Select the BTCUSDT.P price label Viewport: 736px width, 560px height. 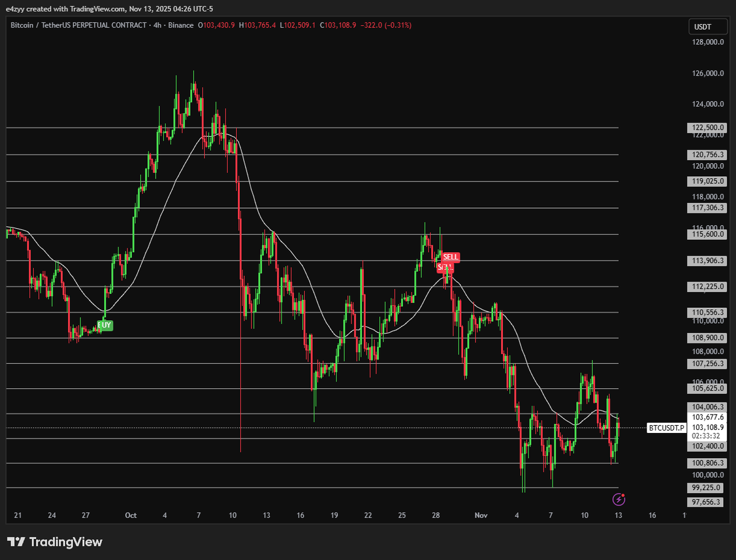pyautogui.click(x=666, y=428)
